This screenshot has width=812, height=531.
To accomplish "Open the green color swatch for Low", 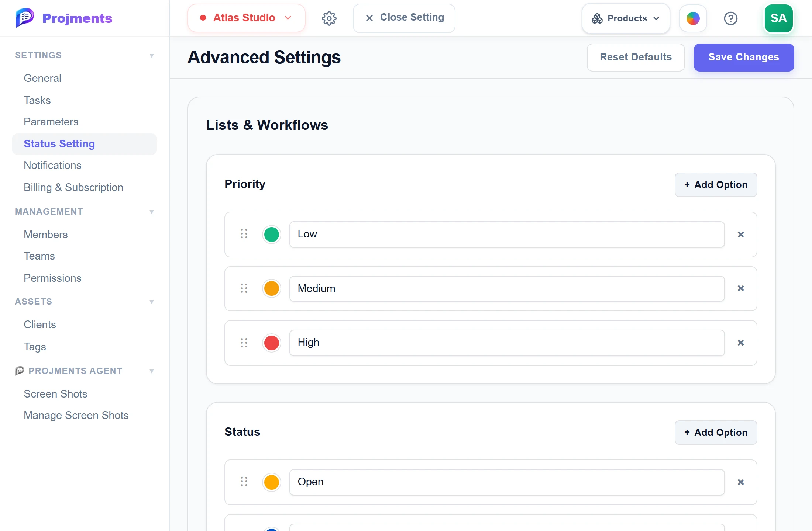I will pyautogui.click(x=272, y=235).
